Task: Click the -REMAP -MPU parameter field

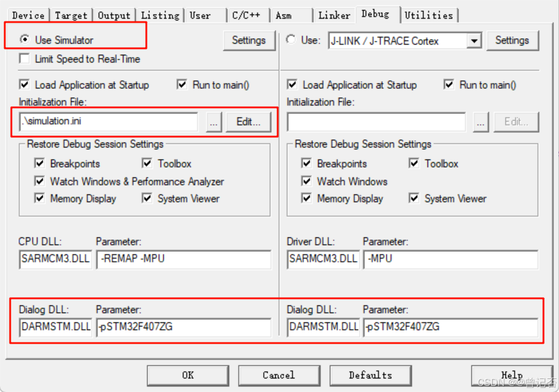Action: 184,259
